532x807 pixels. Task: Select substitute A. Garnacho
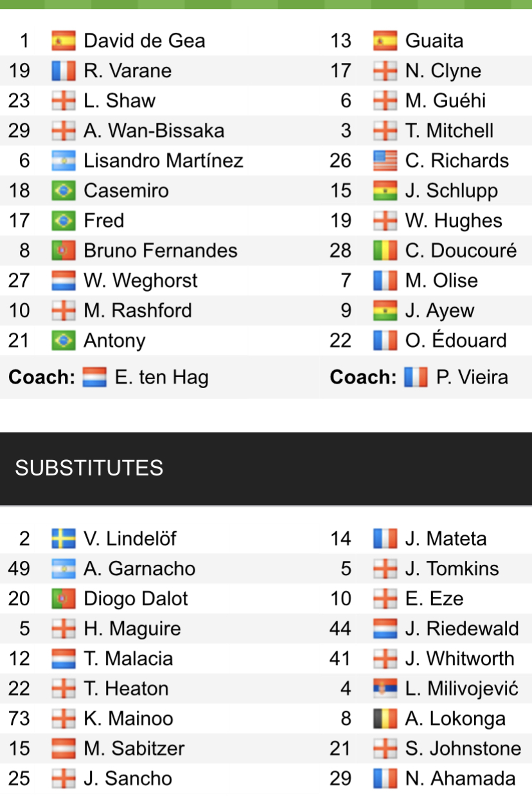pos(139,569)
